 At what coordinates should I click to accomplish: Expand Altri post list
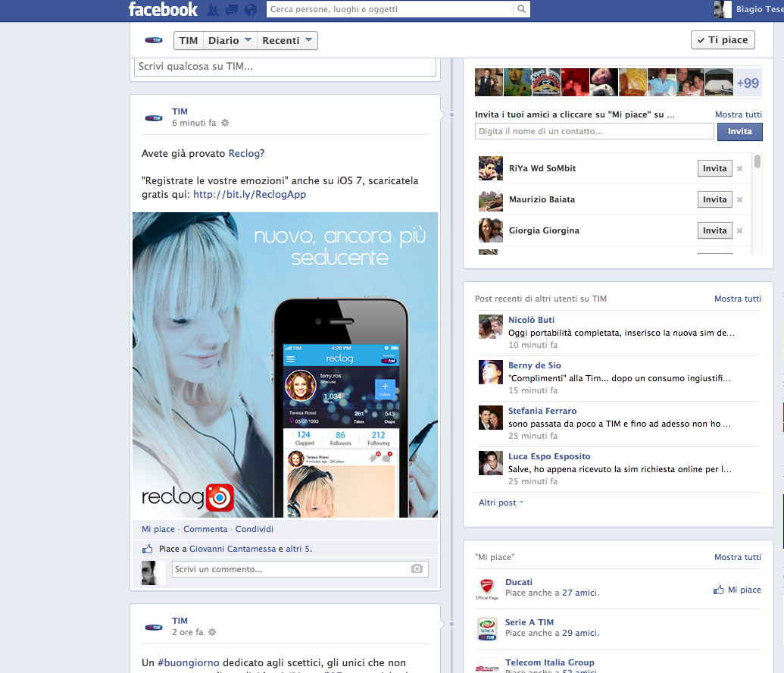coord(501,502)
